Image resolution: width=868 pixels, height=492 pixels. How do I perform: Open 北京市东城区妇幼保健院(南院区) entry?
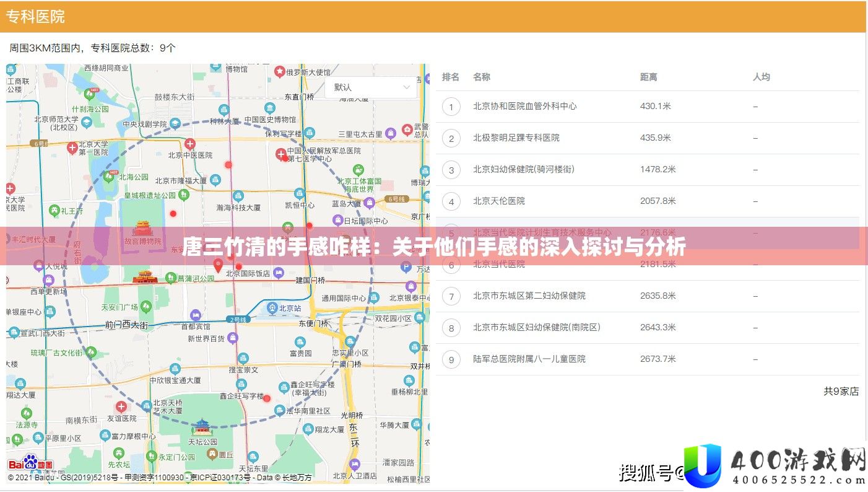pyautogui.click(x=537, y=327)
